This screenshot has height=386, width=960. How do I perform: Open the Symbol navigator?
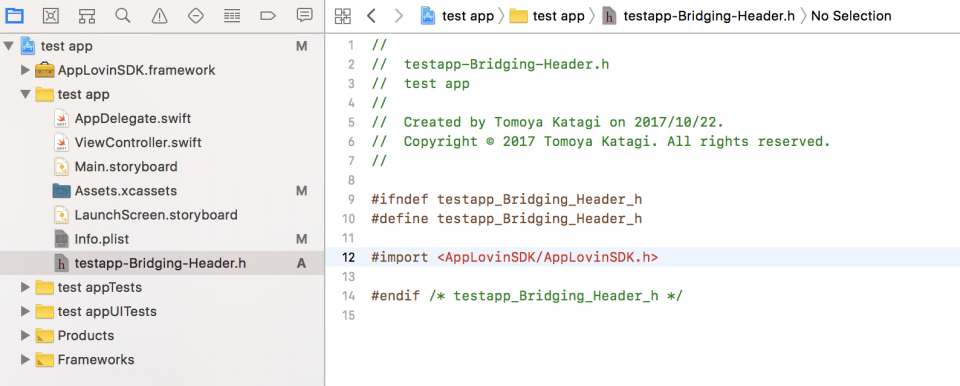coord(86,16)
